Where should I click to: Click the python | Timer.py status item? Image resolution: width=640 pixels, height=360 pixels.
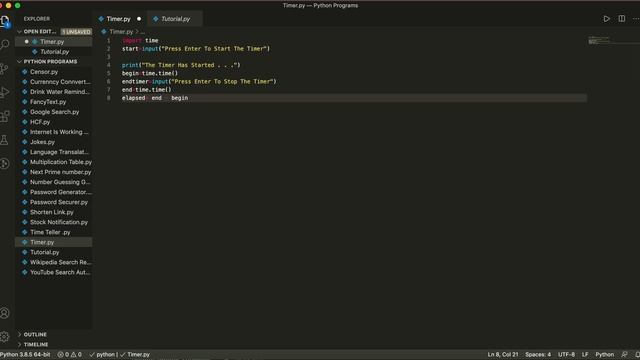(x=120, y=355)
